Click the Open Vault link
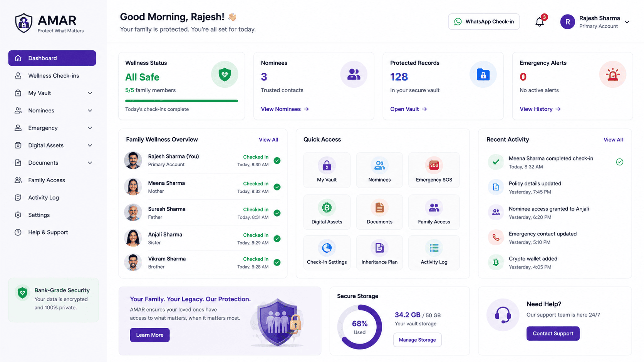This screenshot has height=362, width=644. (x=408, y=109)
